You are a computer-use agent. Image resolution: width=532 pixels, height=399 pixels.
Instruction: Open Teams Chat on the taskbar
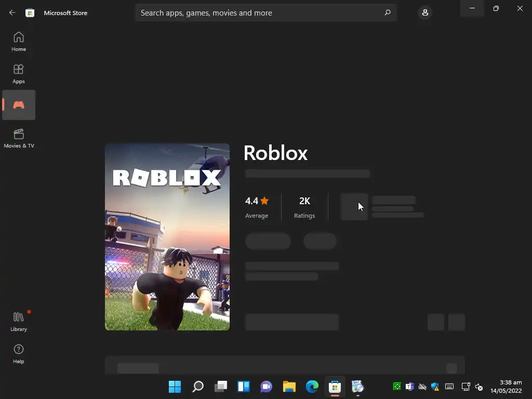click(267, 387)
